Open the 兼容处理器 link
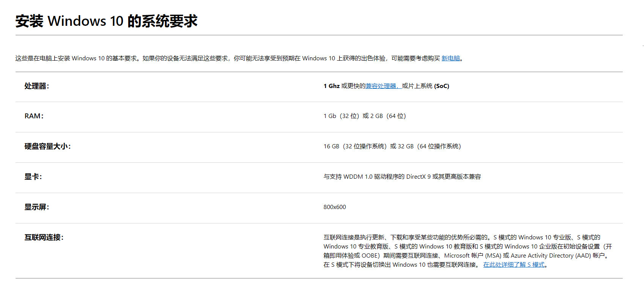This screenshot has width=644, height=294. [383, 86]
